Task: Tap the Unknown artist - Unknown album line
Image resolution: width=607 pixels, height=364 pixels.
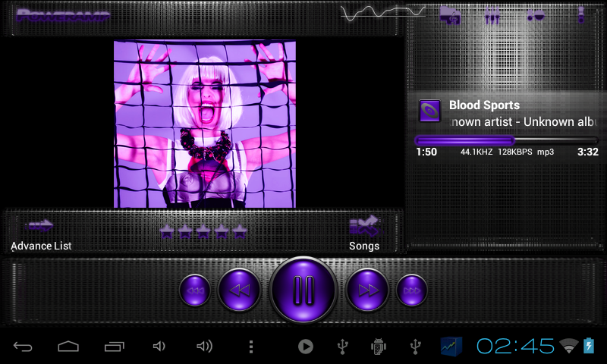Action: coord(524,122)
